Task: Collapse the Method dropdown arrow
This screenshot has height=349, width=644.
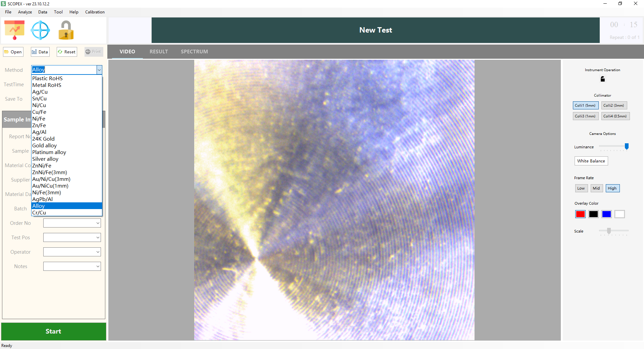Action: [x=99, y=70]
